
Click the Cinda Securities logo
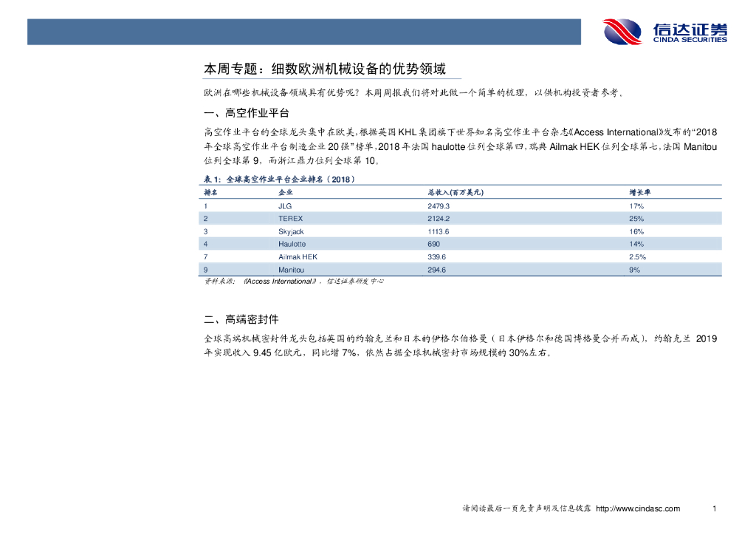665,32
